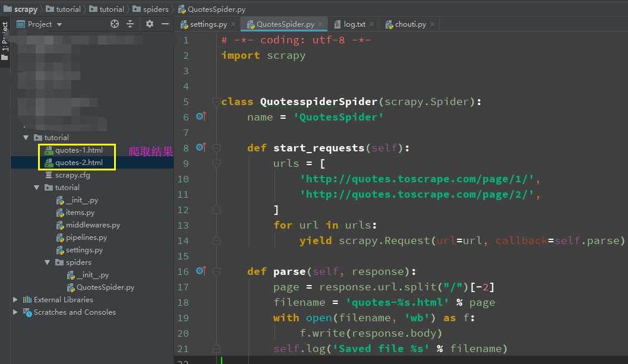Click spiders in the breadcrumb bar

coord(150,9)
